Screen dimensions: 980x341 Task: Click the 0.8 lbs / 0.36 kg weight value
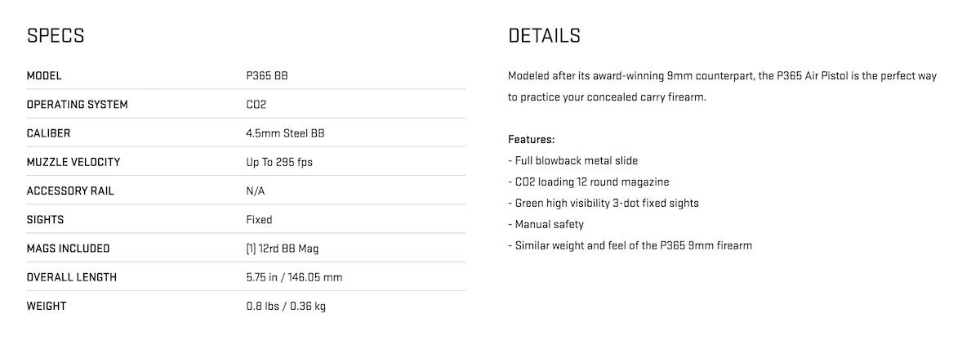(x=287, y=306)
